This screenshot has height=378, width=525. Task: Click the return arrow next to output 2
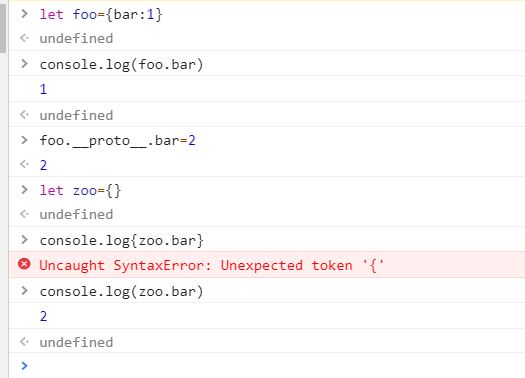tap(24, 164)
